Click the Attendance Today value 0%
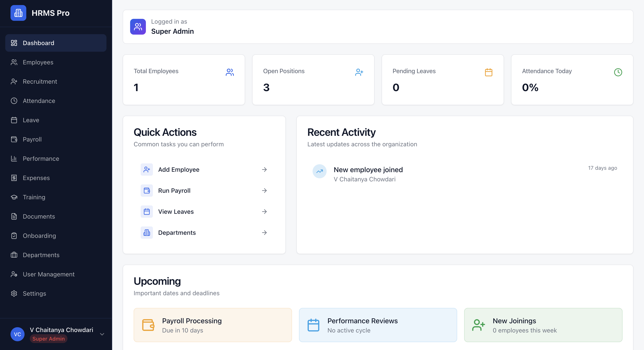 pos(530,88)
